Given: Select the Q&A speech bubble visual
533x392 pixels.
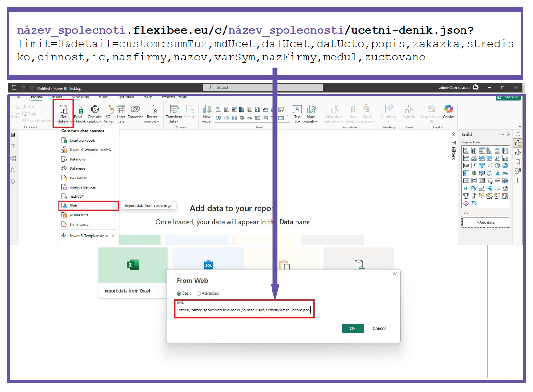Looking at the screenshot, I should coord(497,189).
